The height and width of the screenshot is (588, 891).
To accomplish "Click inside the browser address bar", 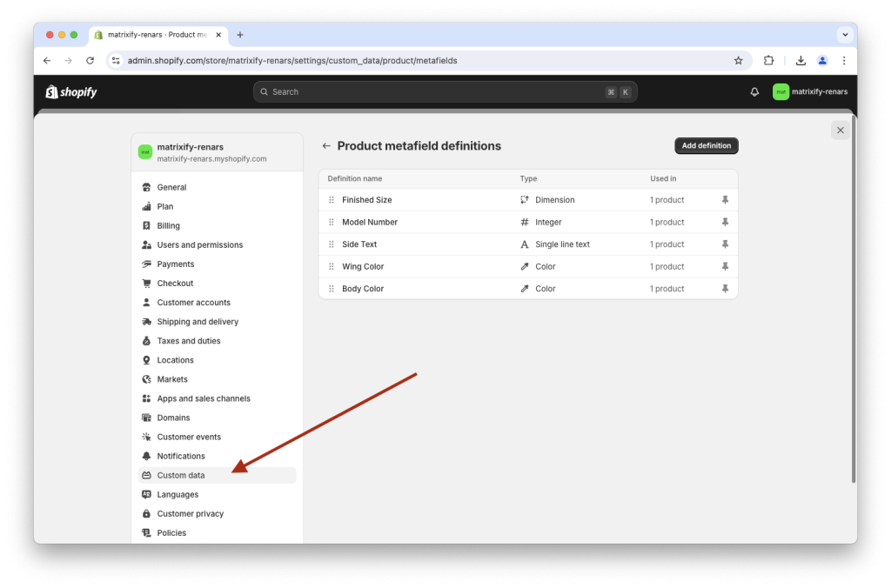I will 348,60.
